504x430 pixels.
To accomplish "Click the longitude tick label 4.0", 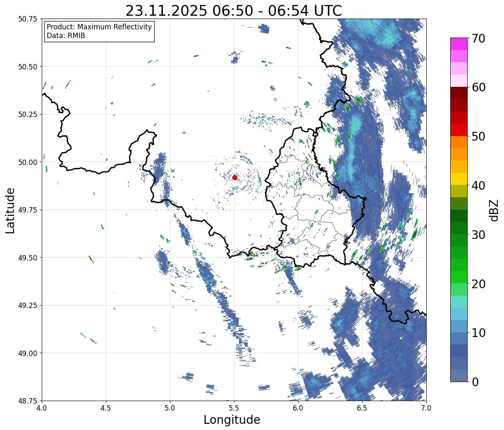I will point(42,408).
